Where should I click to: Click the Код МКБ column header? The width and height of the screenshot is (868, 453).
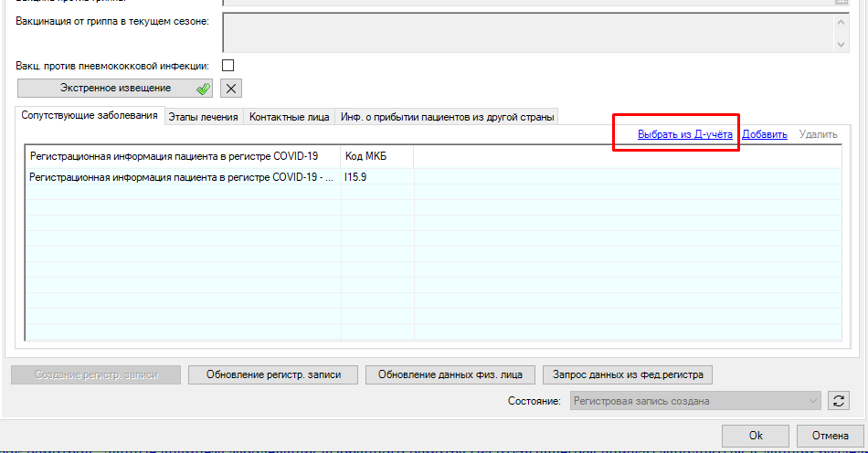click(376, 157)
